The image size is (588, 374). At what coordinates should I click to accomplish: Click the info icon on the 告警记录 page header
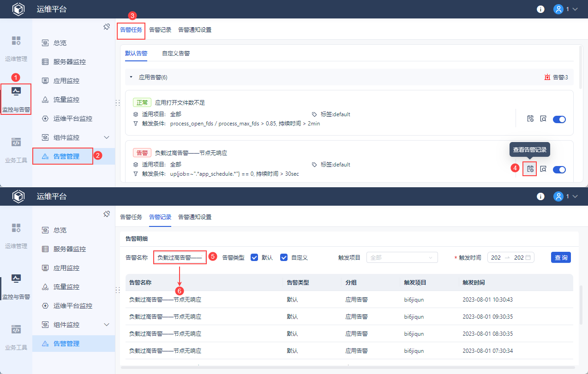coord(541,196)
